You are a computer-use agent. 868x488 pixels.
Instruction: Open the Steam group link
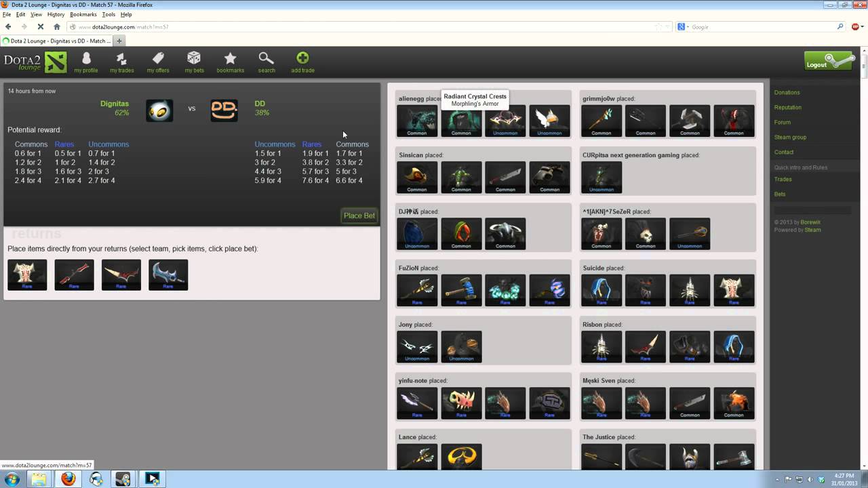790,137
